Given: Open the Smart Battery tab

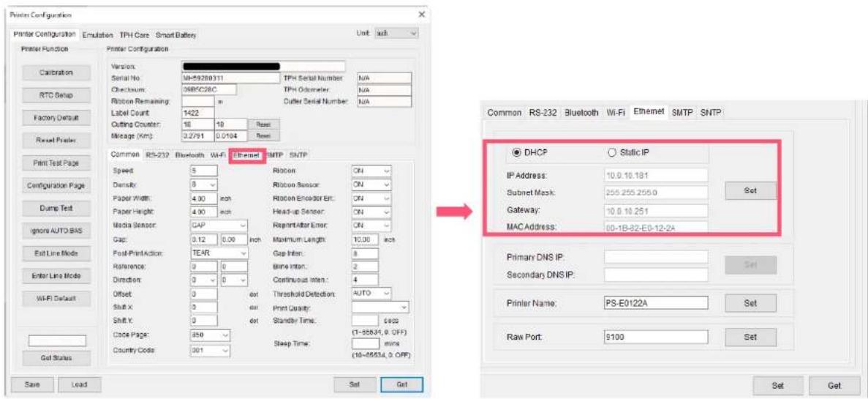Looking at the screenshot, I should 176,35.
